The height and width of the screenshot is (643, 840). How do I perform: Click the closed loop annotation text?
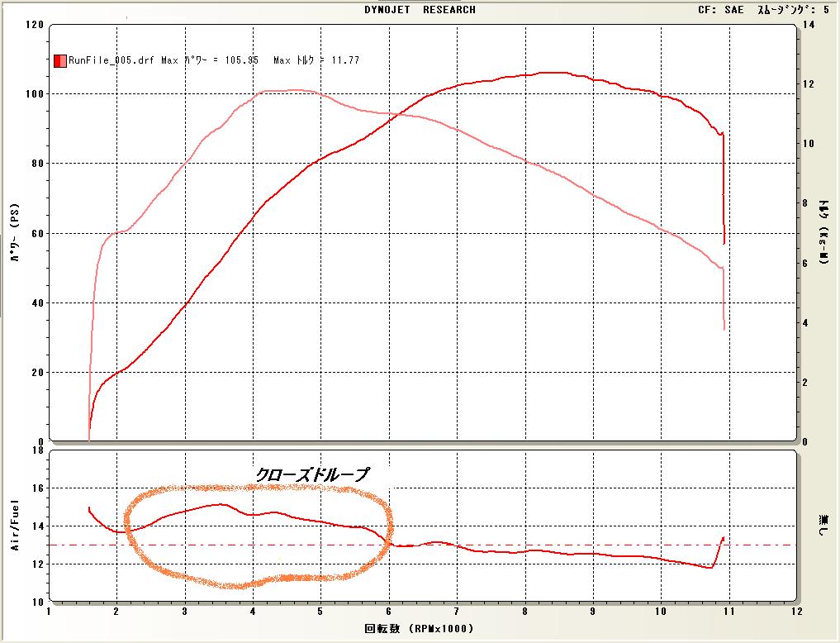(311, 474)
